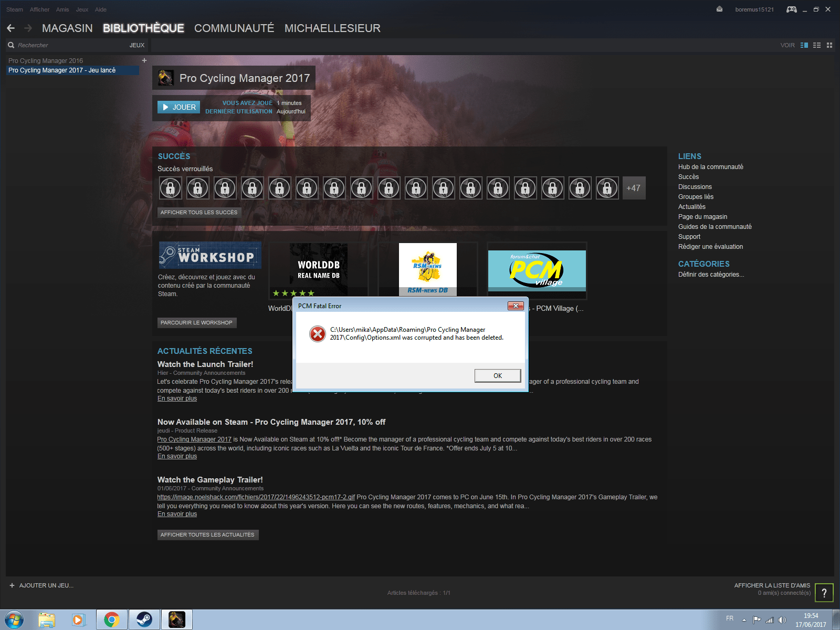Open media player taskbar icon

[x=78, y=620]
